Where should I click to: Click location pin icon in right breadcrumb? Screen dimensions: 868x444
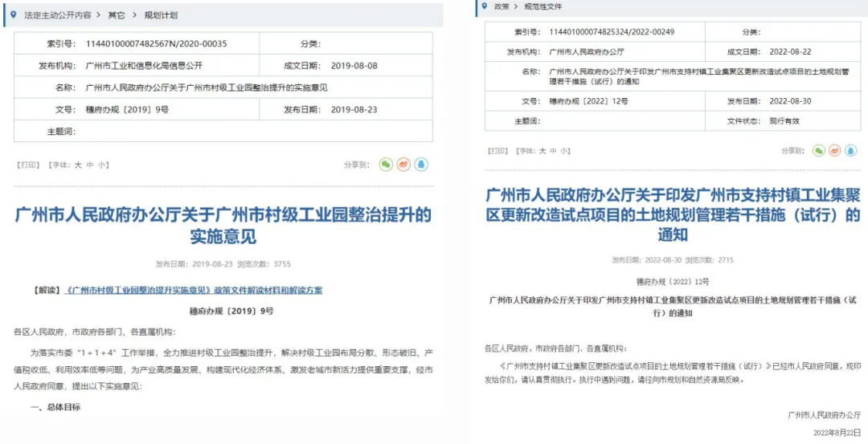485,6
